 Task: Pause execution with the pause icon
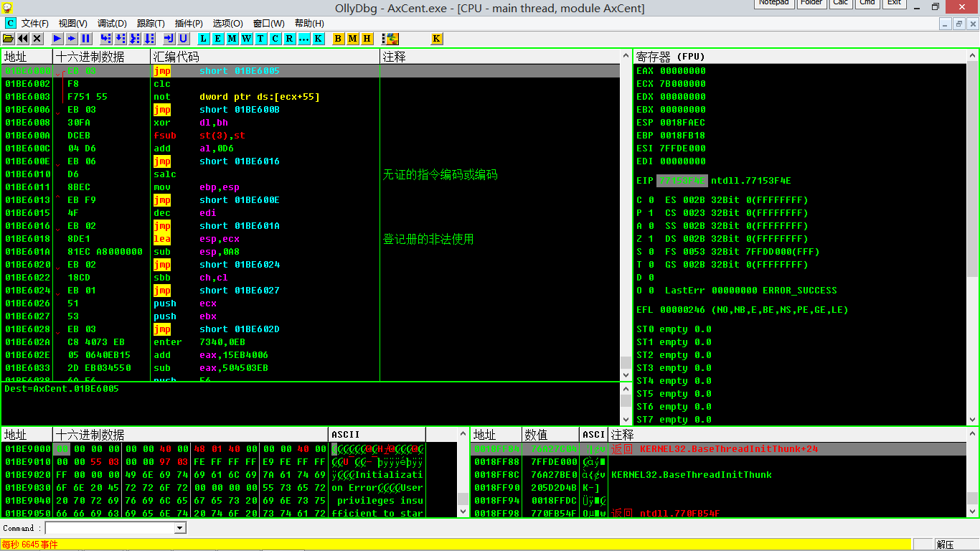coord(86,38)
